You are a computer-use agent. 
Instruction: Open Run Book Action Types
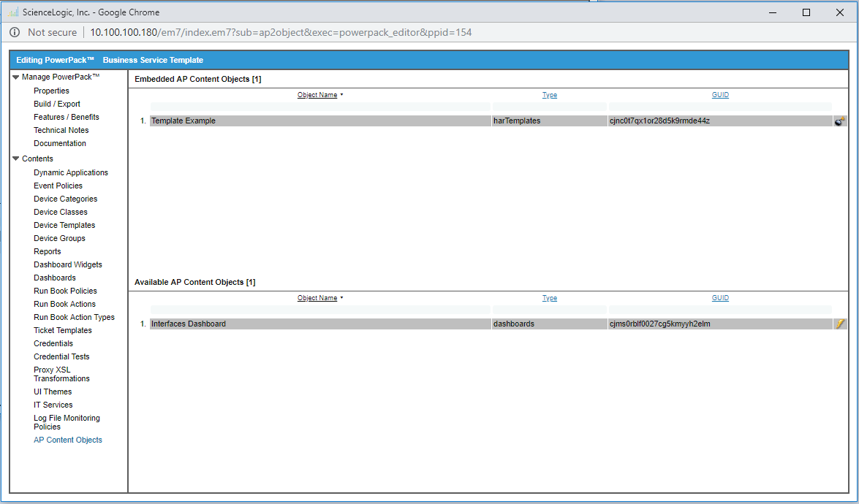74,317
